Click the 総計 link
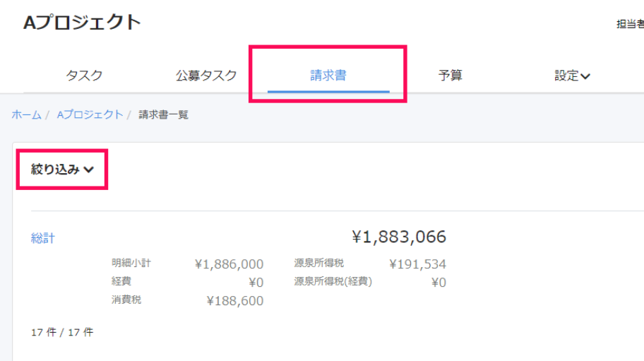The image size is (644, 361). tap(42, 238)
